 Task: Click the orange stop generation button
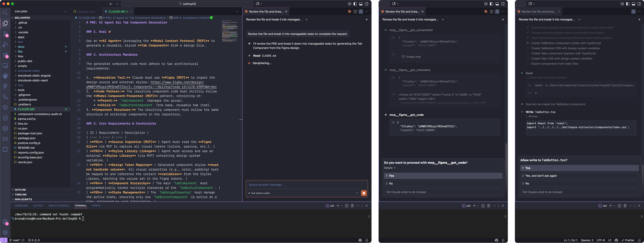tap(364, 193)
